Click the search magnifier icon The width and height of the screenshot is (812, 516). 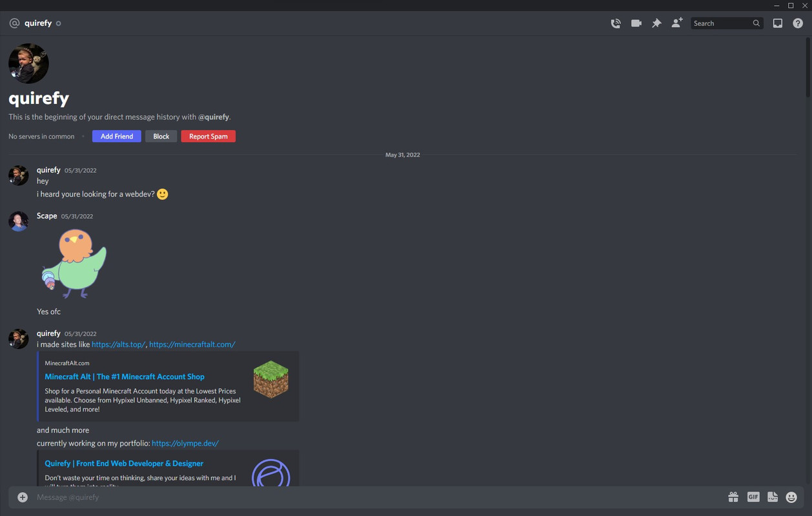(756, 23)
